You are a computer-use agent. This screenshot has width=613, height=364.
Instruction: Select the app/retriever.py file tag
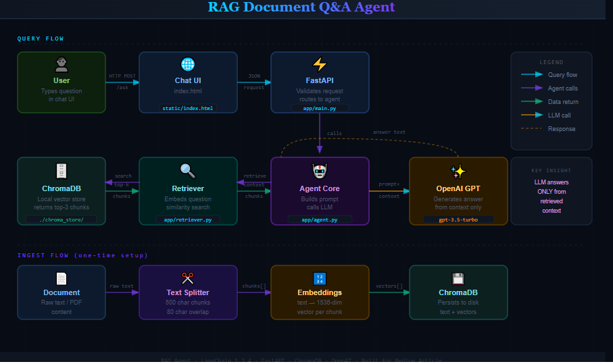coord(188,219)
